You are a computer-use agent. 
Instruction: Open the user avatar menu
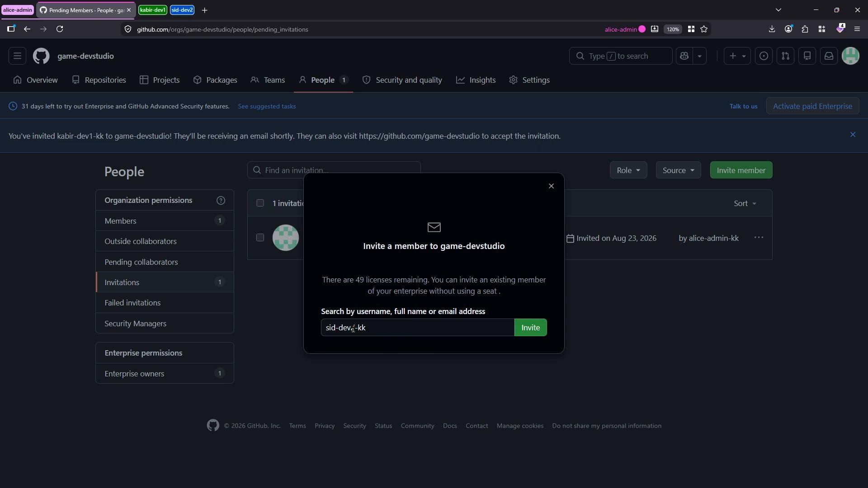(x=850, y=56)
